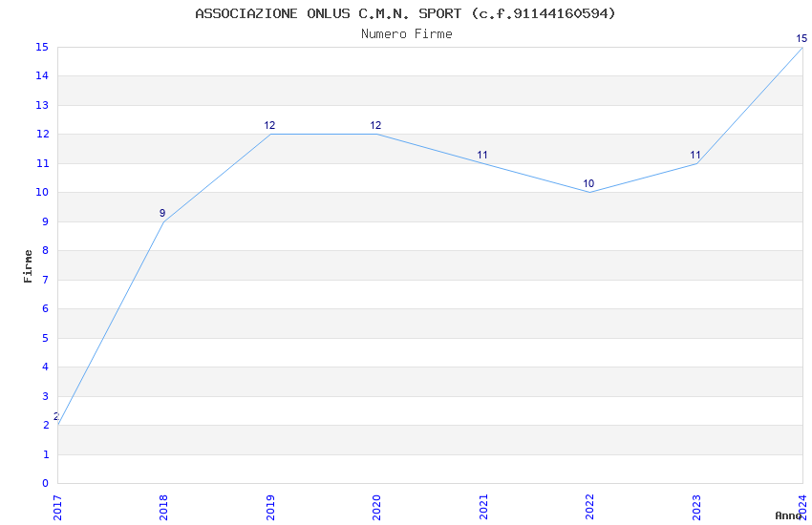Select the 2018 x-axis year label
This screenshot has width=812, height=525.
click(x=163, y=508)
